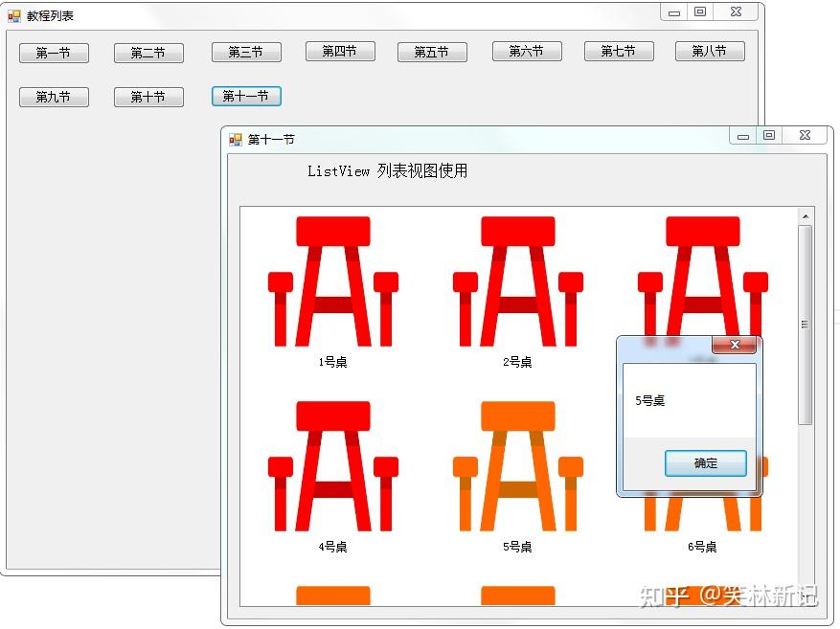Open the 第九节 lesson
840x629 pixels.
click(x=54, y=97)
